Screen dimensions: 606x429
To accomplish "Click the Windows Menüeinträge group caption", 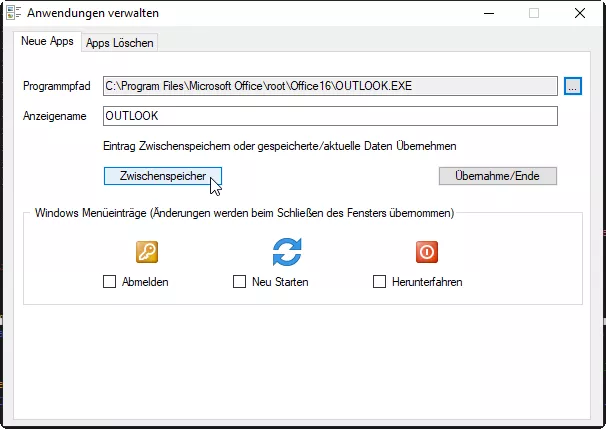I will pos(245,213).
